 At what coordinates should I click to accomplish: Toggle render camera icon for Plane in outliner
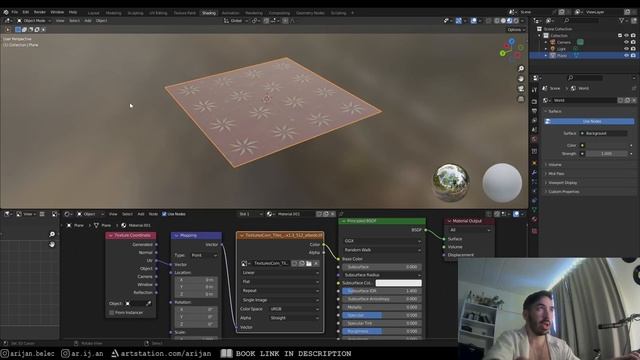(633, 55)
